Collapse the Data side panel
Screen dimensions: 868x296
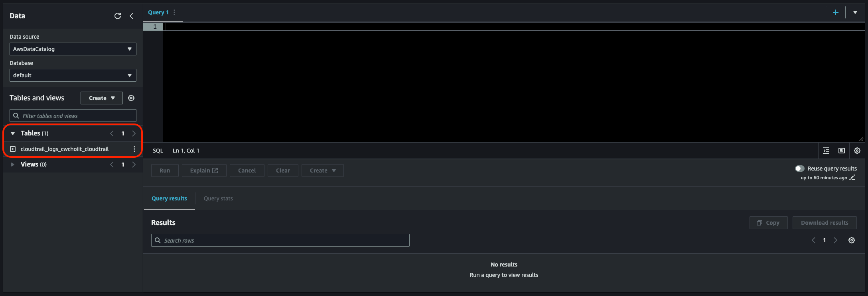point(131,16)
